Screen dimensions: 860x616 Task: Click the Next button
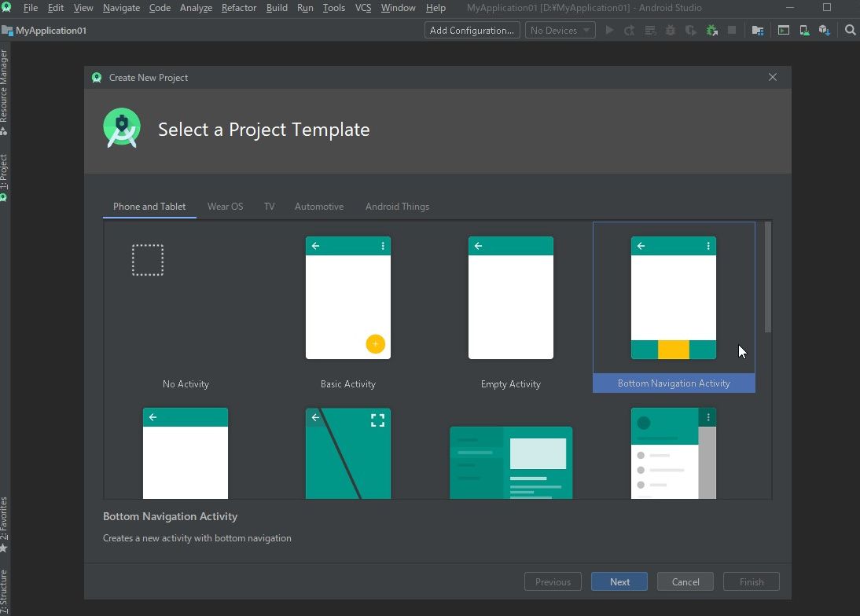pyautogui.click(x=619, y=581)
